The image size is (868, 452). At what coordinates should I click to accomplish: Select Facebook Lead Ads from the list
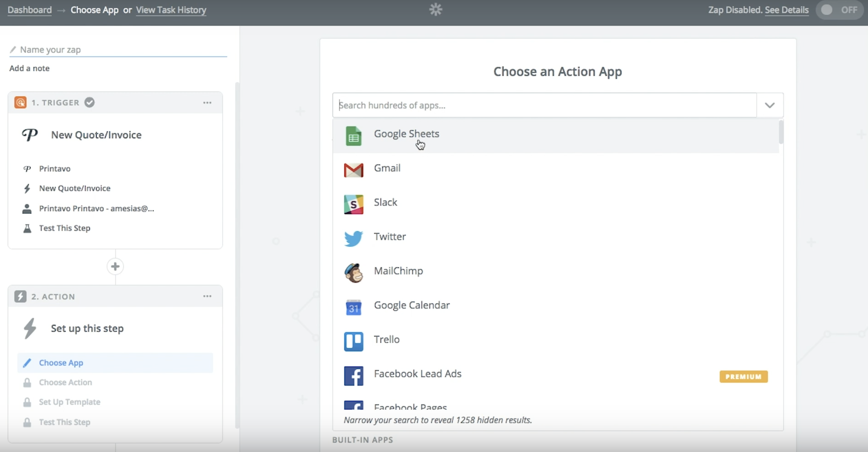556,376
